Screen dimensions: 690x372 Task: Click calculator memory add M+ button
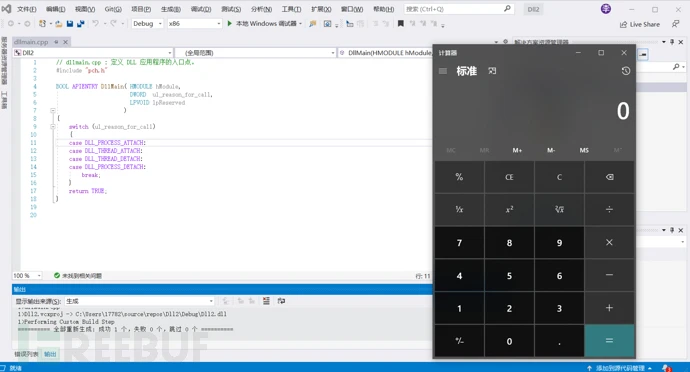pyautogui.click(x=518, y=151)
